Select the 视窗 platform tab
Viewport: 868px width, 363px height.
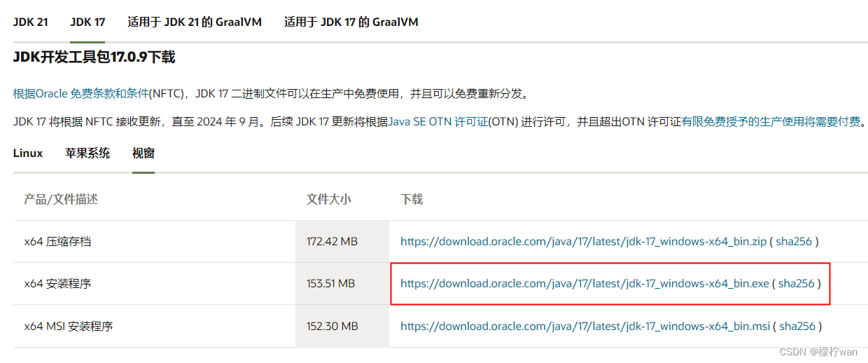pos(143,153)
